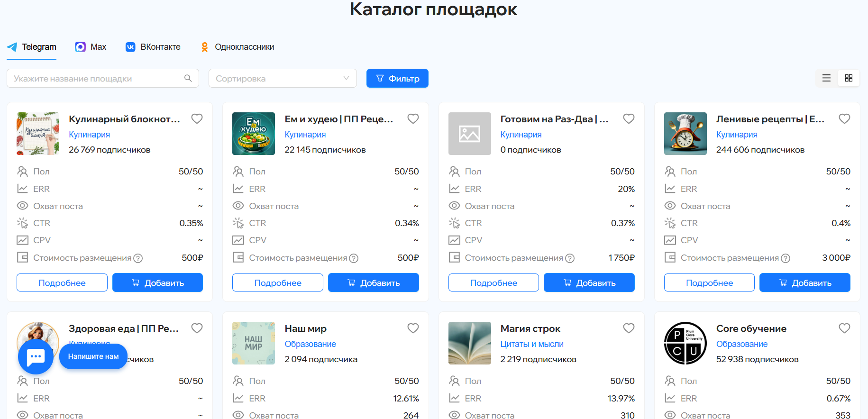Click the 1 750₽ placement cost value

621,258
